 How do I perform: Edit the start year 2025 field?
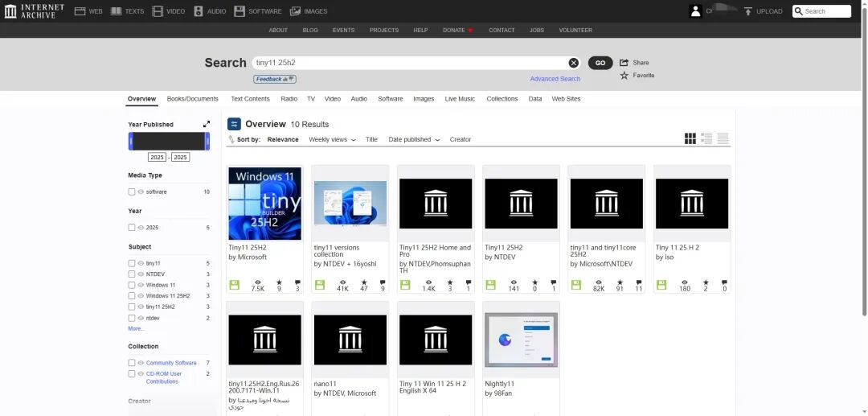[x=158, y=158]
